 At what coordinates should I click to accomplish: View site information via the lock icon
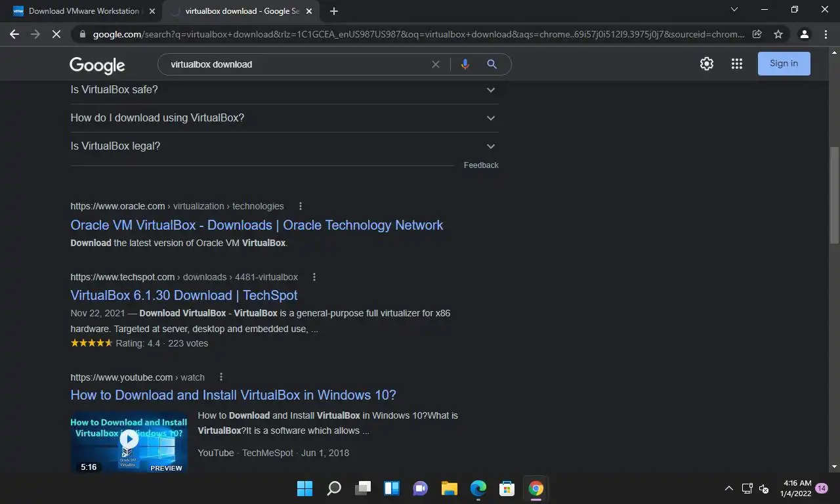(81, 34)
